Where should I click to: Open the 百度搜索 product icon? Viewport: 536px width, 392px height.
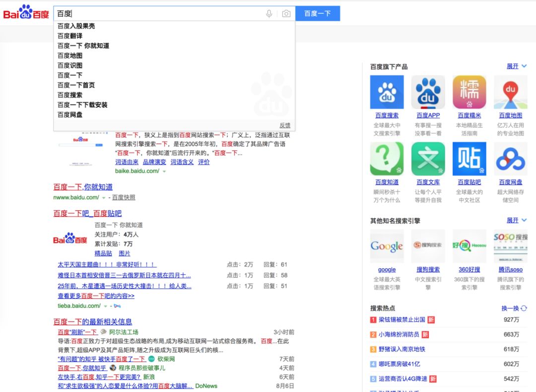pos(387,92)
